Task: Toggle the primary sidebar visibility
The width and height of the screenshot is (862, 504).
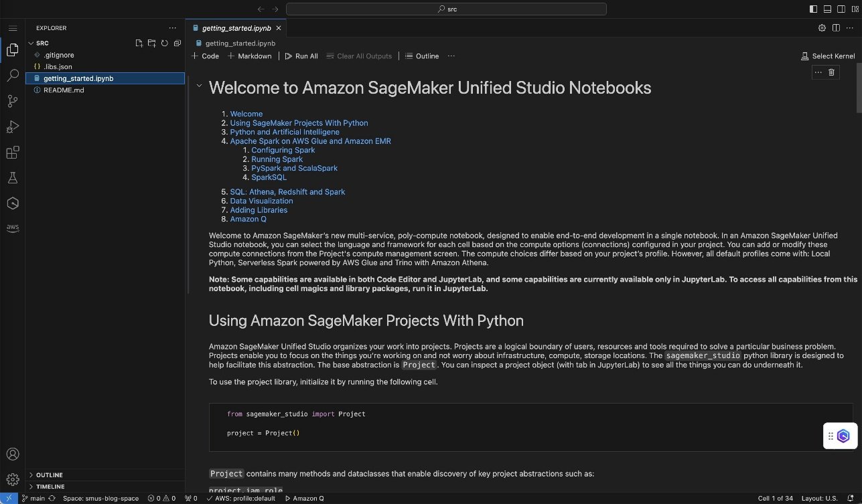Action: click(813, 9)
